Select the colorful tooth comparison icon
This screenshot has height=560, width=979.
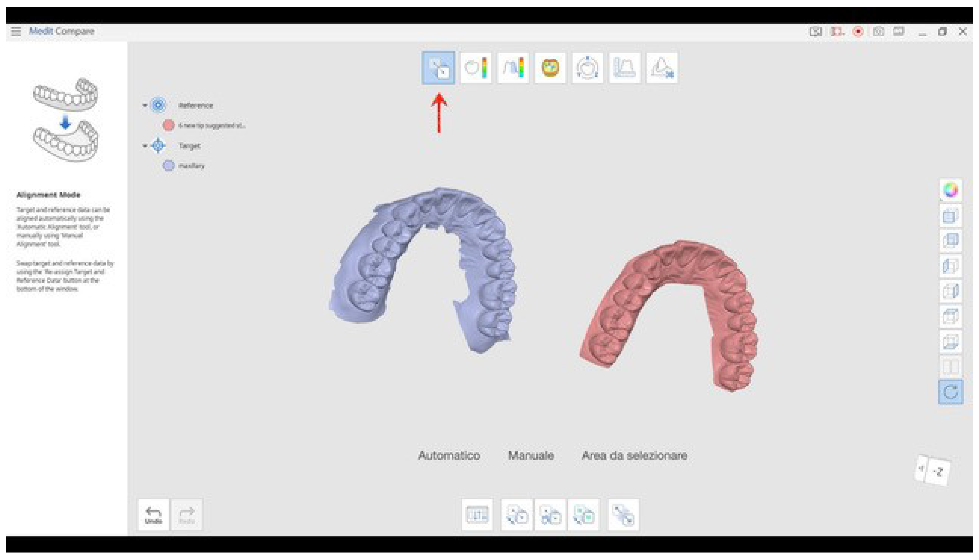pyautogui.click(x=550, y=68)
